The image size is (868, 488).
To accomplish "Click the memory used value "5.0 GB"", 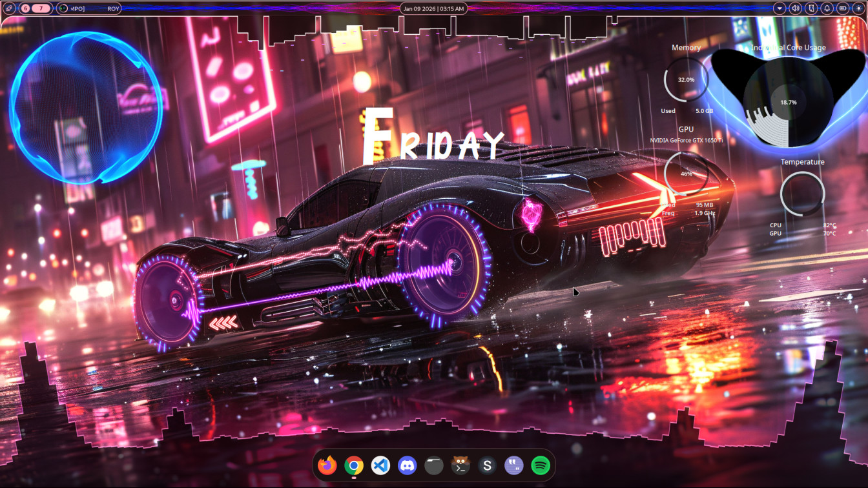I will [704, 111].
